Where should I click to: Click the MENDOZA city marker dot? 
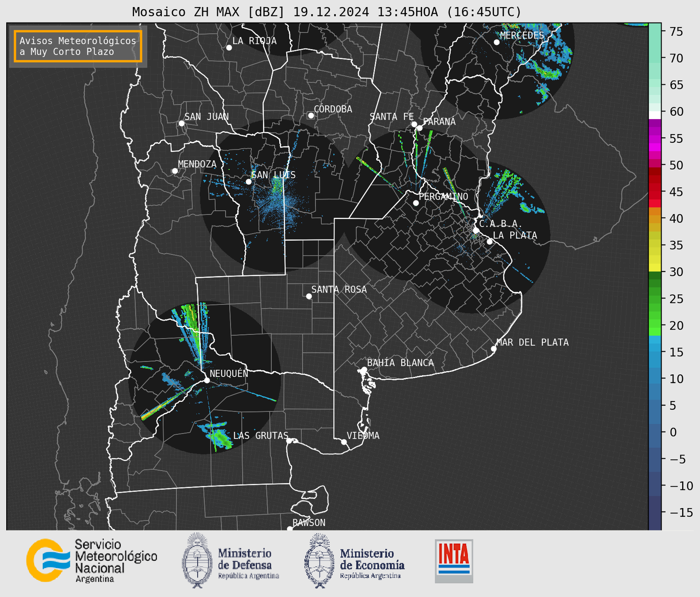tap(175, 171)
